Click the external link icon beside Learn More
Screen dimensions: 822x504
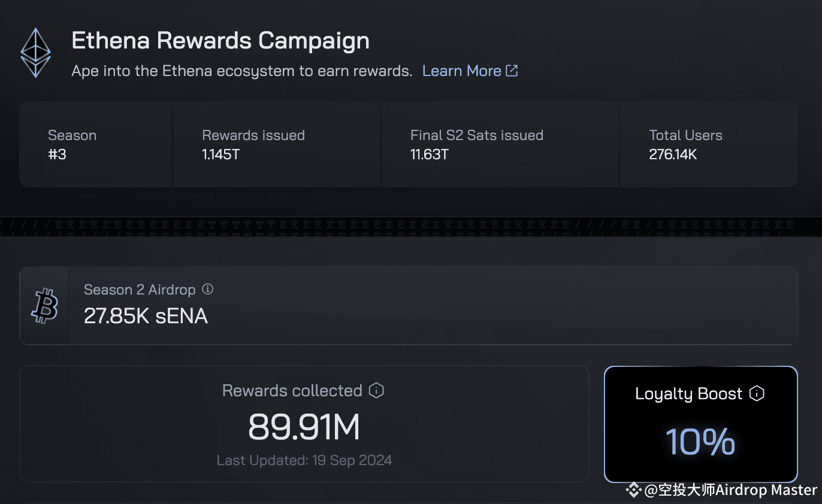tap(512, 71)
